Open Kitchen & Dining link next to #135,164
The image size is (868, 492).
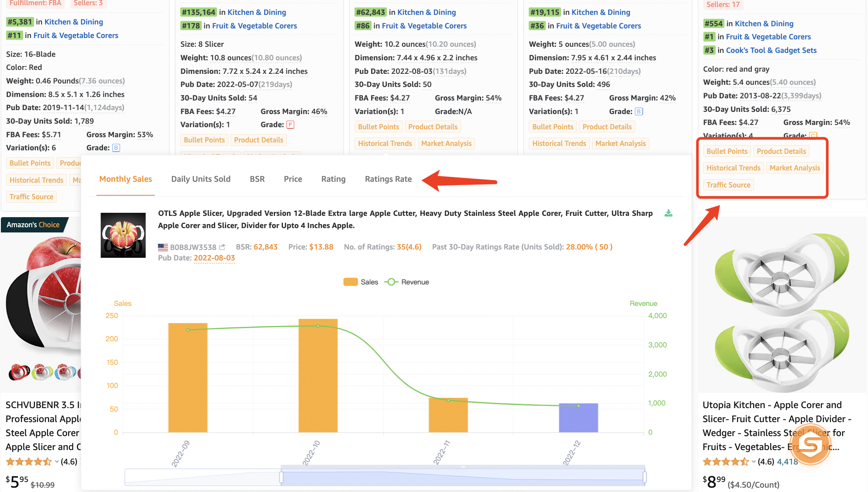(x=257, y=12)
